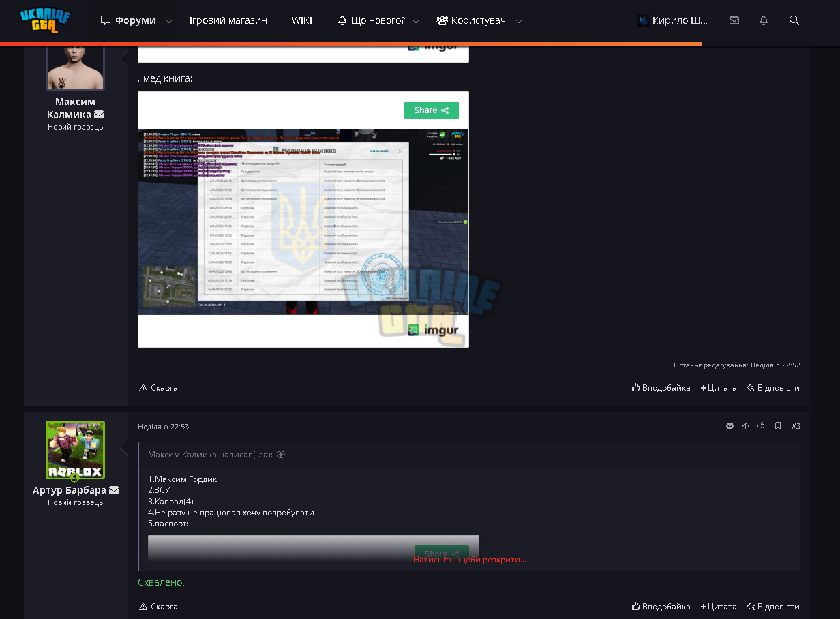This screenshot has height=619, width=840.
Task: Quote Максим Калмика's post with Цитата
Action: 719,388
